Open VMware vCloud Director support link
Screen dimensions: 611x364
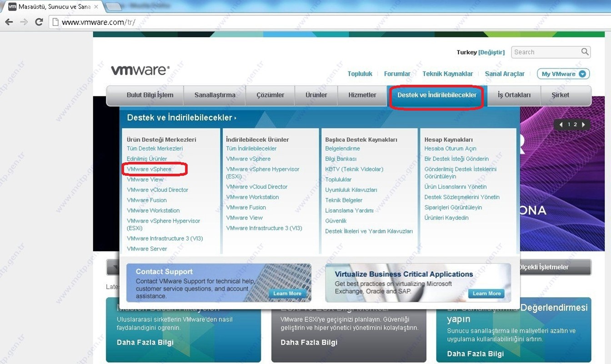pos(157,190)
